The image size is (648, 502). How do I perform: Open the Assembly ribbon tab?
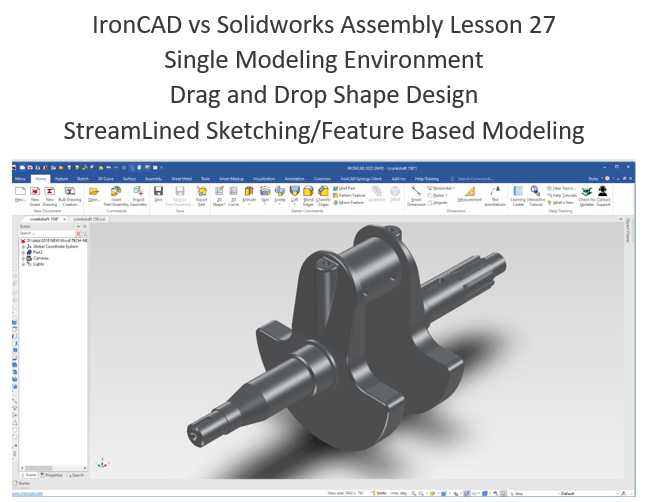[x=153, y=178]
